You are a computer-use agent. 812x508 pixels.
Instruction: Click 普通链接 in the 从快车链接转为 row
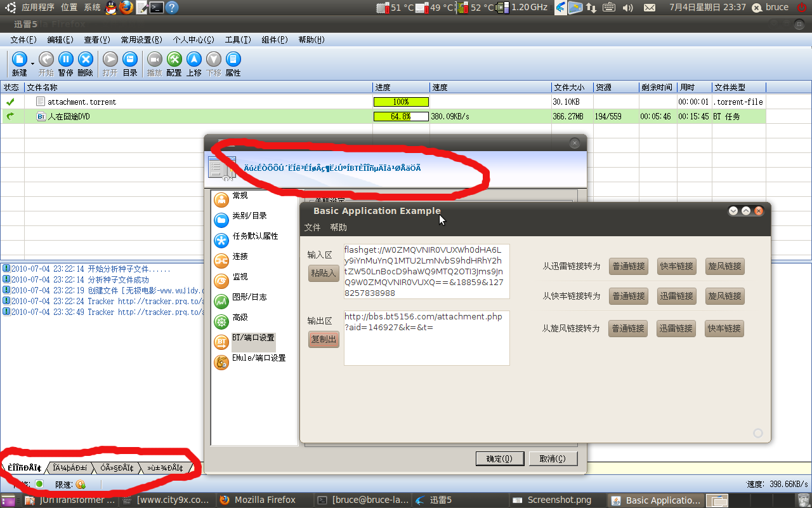[x=628, y=296]
